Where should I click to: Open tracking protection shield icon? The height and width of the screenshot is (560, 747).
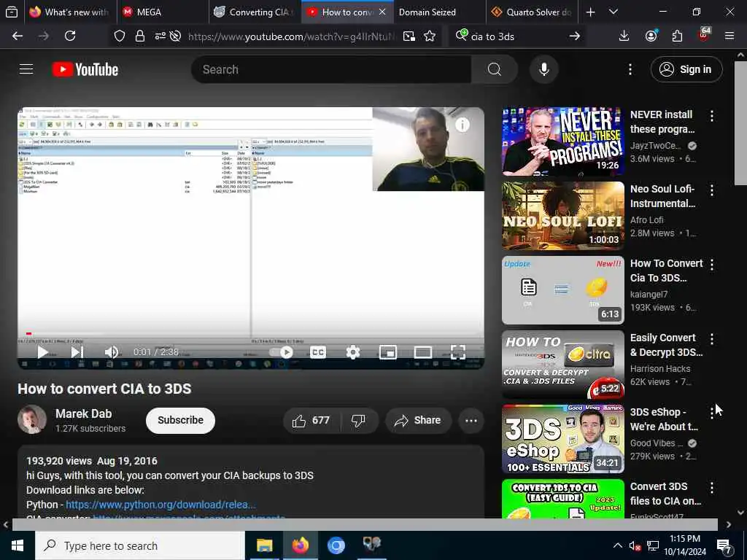[120, 36]
